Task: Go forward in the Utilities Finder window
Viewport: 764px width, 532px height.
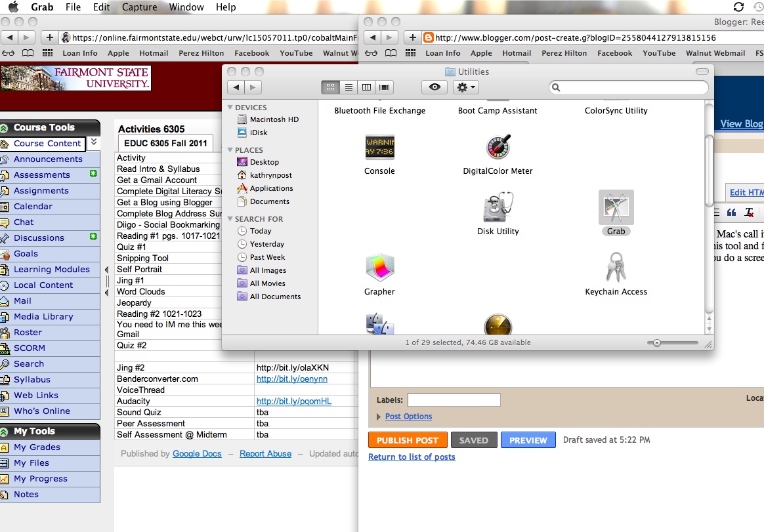Action: point(253,87)
